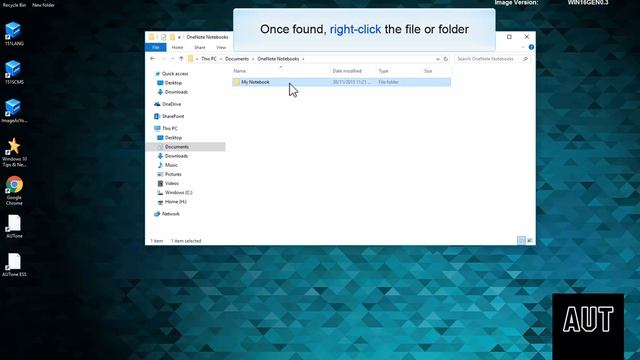Open the AUTone desktop file
This screenshot has width=640, height=360.
[x=14, y=226]
